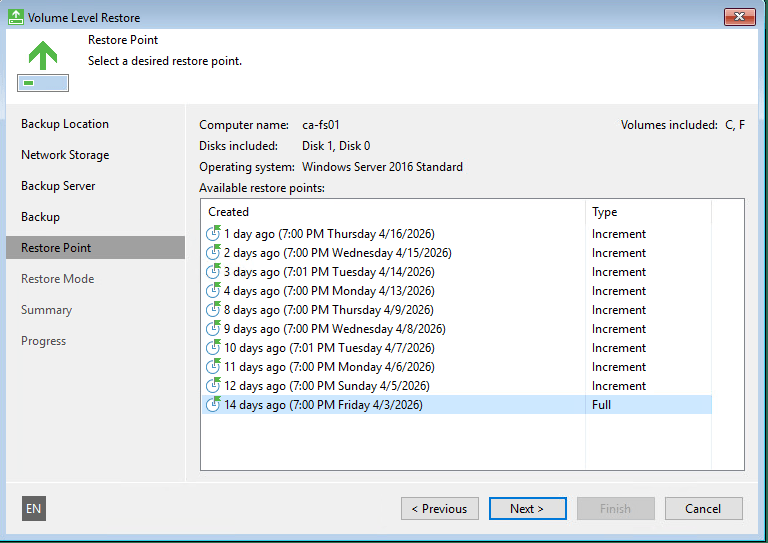Click the Previous button
768x543 pixels.
click(440, 509)
